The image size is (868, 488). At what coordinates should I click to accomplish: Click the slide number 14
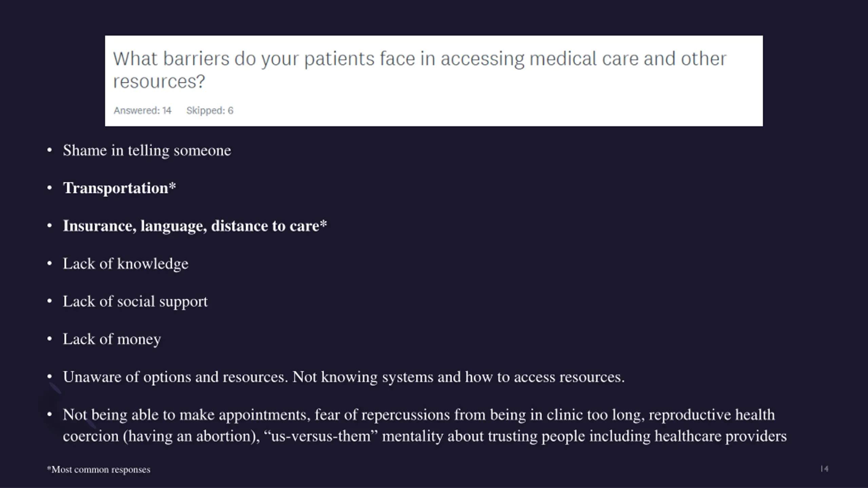point(825,469)
